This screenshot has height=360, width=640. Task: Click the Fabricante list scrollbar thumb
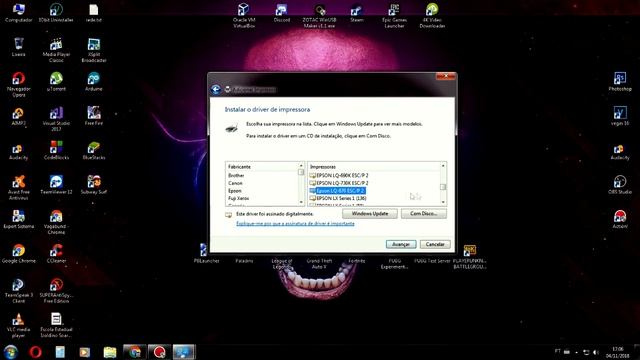[301, 172]
